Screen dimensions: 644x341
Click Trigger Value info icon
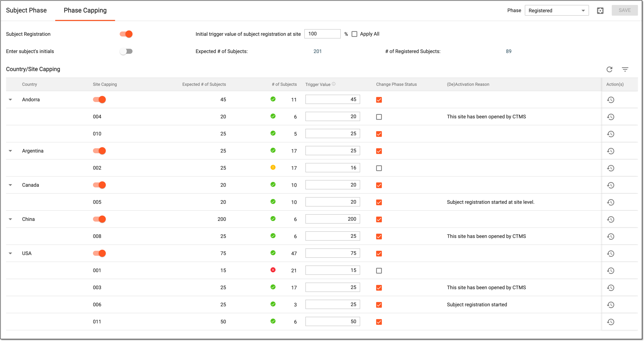334,84
